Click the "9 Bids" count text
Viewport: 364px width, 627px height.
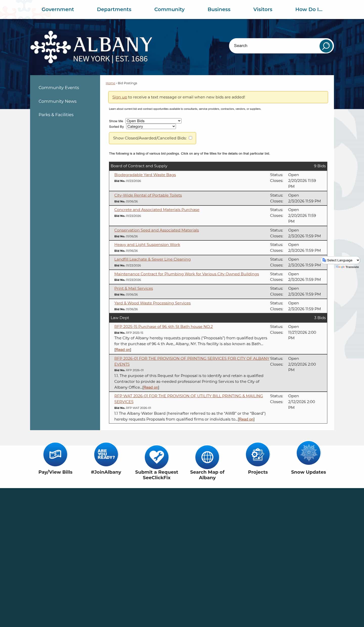320,166
